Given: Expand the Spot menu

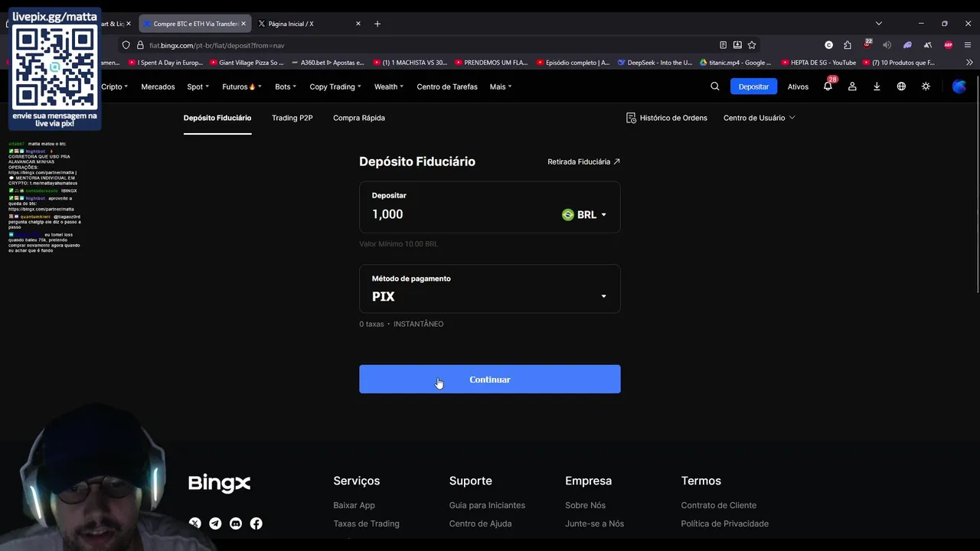Looking at the screenshot, I should 198,86.
